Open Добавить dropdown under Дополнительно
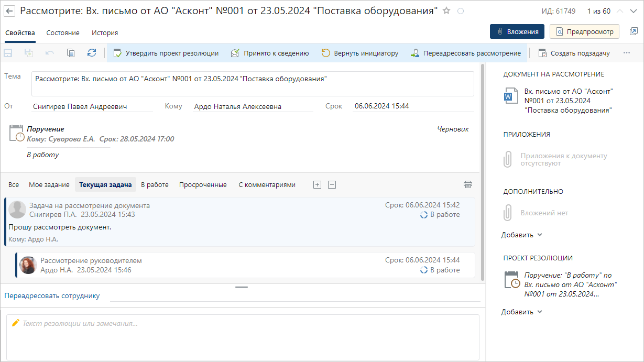The height and width of the screenshot is (362, 644). click(x=521, y=235)
